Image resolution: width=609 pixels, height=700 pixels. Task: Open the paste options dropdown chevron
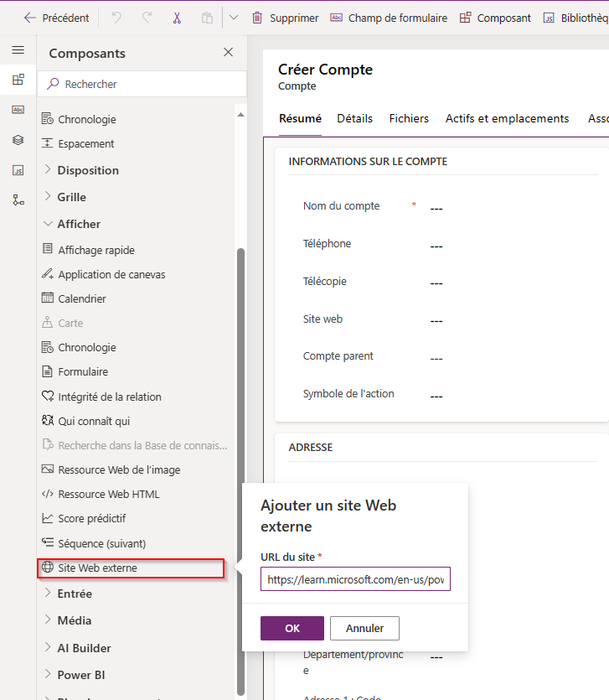234,18
